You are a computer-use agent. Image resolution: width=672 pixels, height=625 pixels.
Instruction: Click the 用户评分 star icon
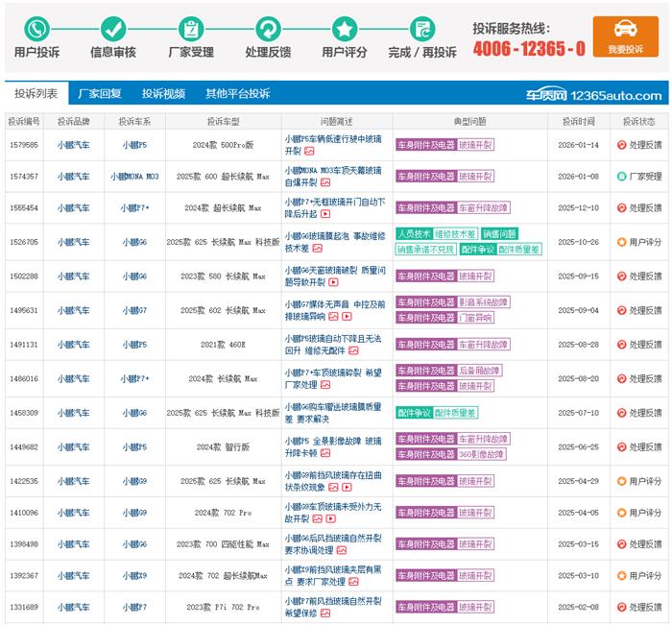coord(345,28)
